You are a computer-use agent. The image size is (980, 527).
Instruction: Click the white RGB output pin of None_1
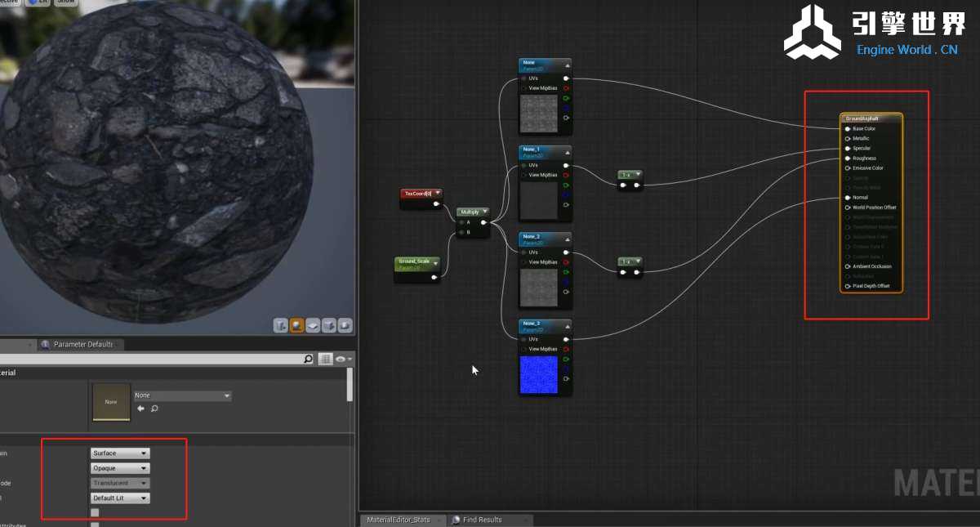(x=566, y=166)
